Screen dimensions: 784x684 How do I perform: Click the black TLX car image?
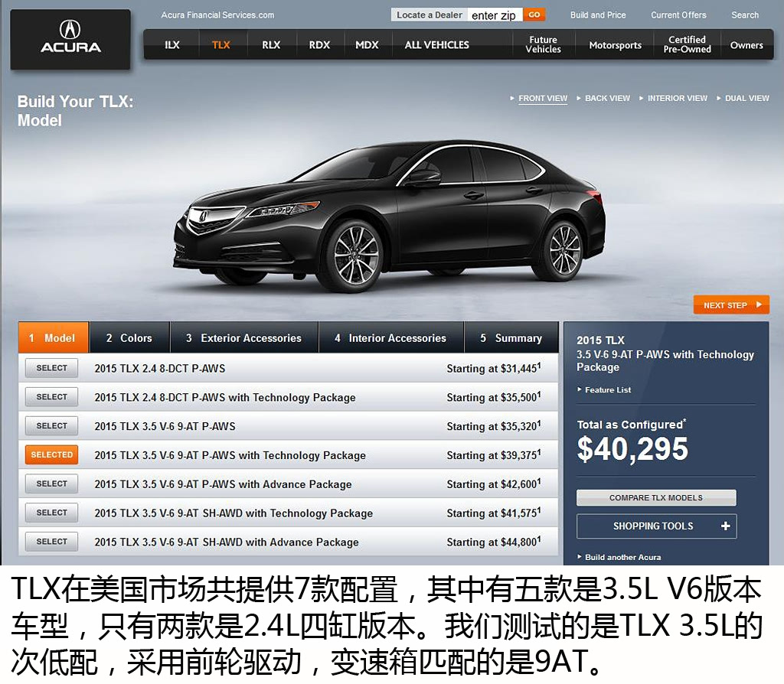pyautogui.click(x=389, y=216)
